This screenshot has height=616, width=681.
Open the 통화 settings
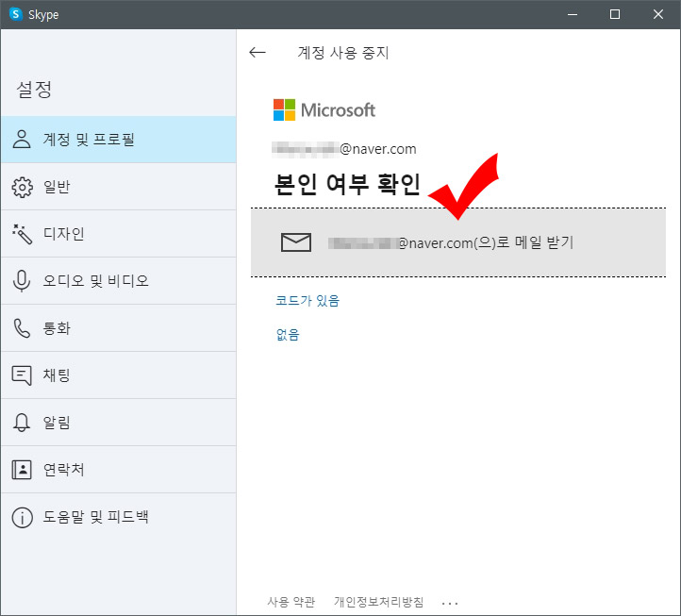tap(119, 328)
